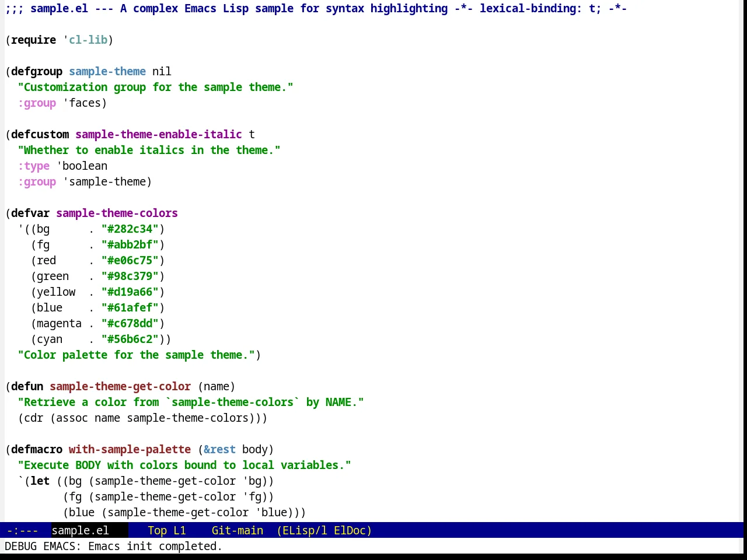Click the :type keyword
Screen dimensions: 747x560
click(33, 166)
